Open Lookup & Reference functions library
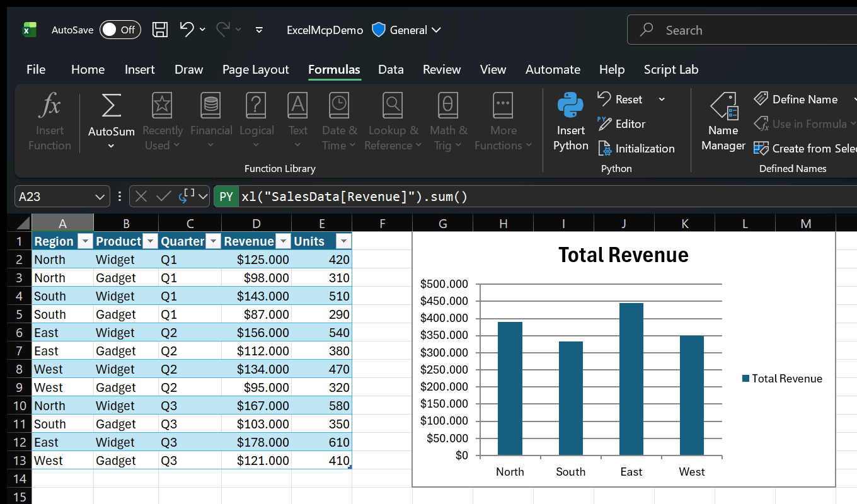 coord(393,122)
